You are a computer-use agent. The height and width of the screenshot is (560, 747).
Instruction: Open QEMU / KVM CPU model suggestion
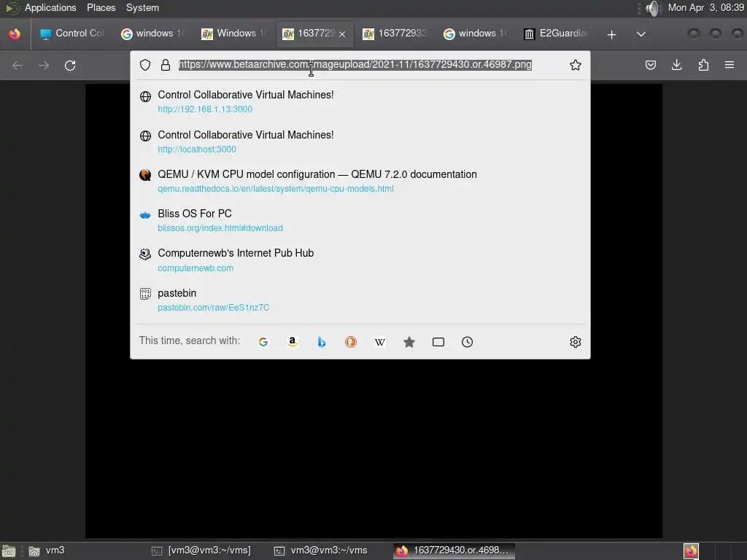coord(360,182)
